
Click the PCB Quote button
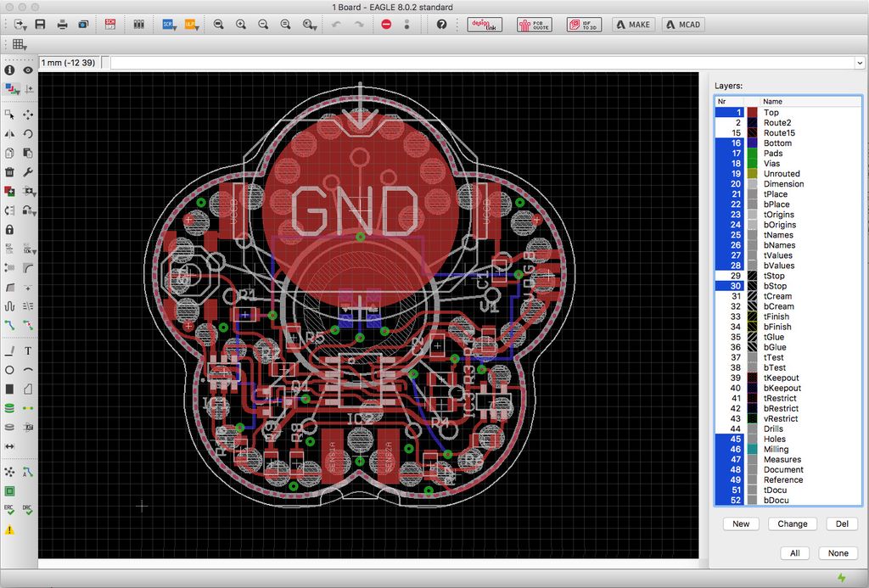[535, 25]
